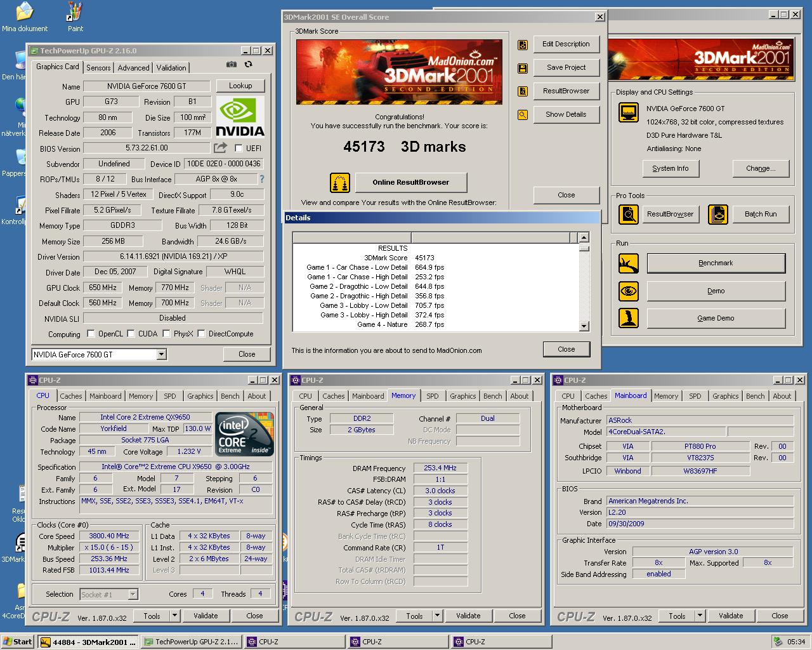Click the Save Project button
812x650 pixels.
point(566,67)
